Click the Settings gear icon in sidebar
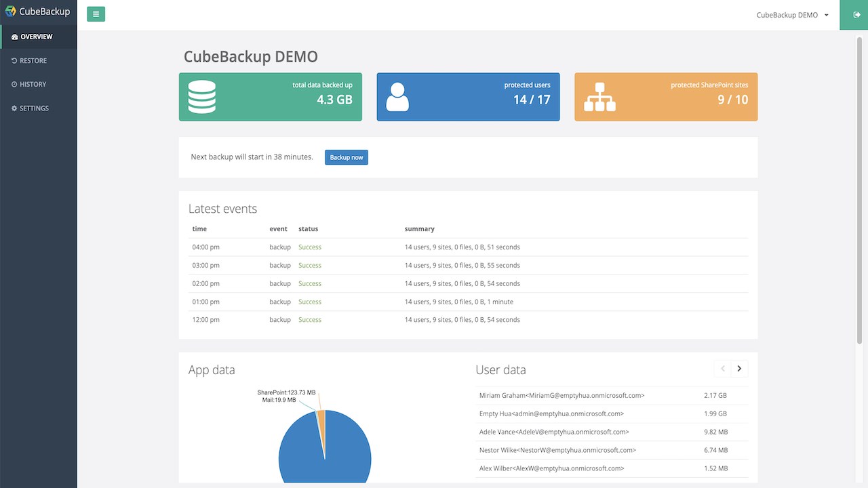 click(14, 108)
